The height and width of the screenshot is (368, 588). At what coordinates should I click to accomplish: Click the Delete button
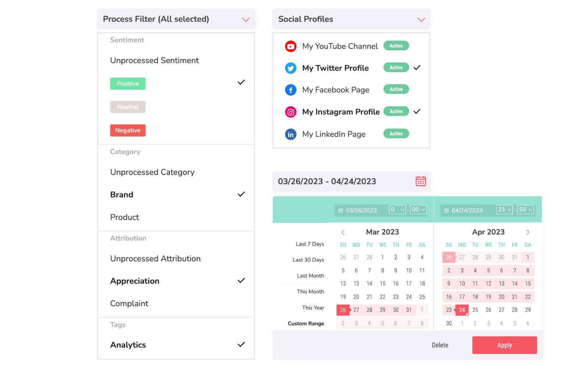coord(440,345)
